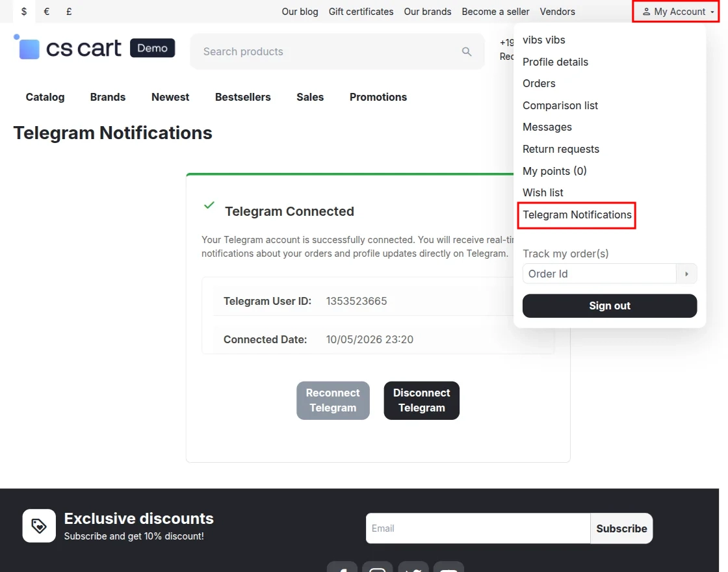Open the Brands menu

pos(108,97)
